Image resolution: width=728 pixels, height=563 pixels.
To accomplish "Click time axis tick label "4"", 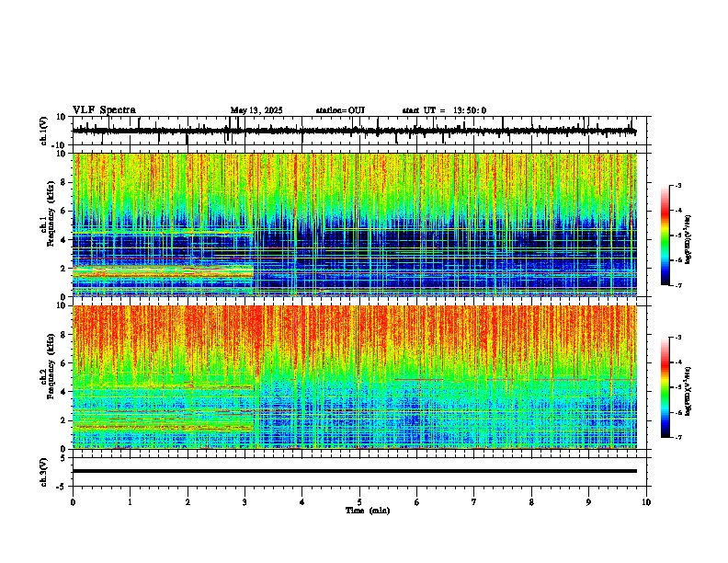I will click(302, 502).
